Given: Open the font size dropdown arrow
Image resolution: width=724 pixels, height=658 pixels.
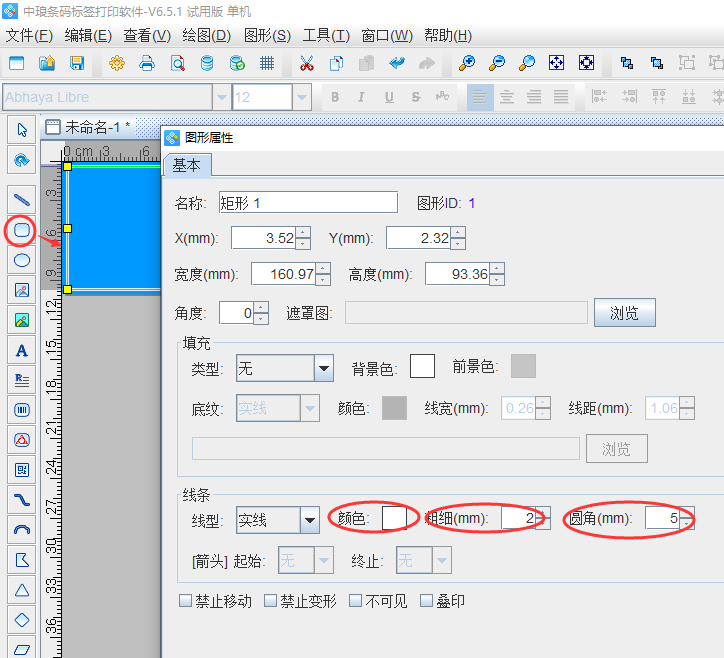Looking at the screenshot, I should (x=302, y=97).
